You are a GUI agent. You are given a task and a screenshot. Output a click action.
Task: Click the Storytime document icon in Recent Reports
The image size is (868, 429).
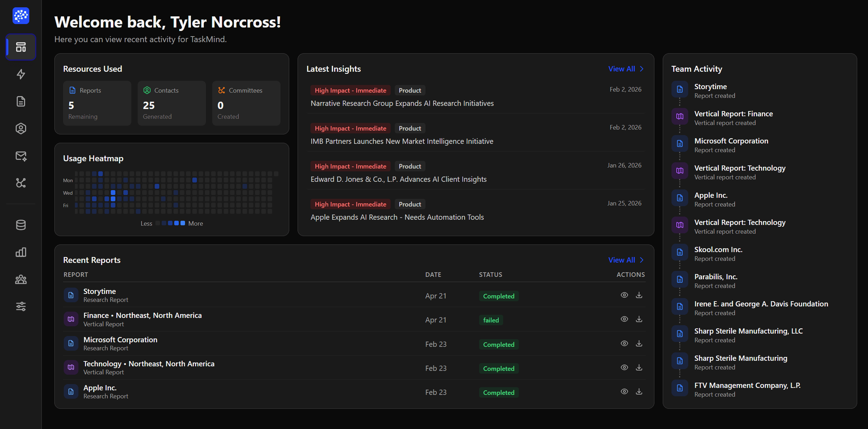pos(71,295)
